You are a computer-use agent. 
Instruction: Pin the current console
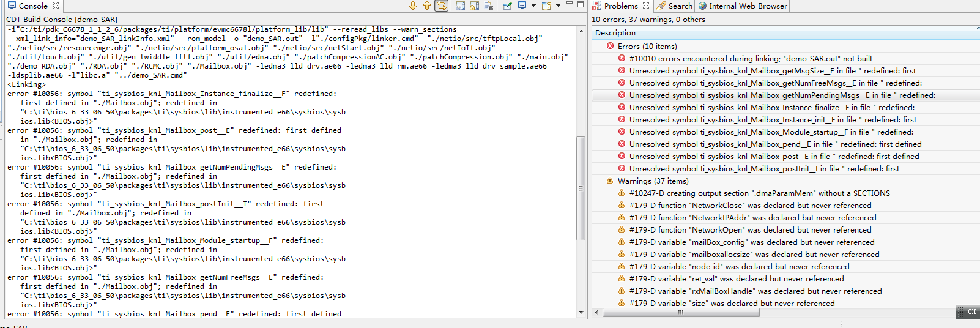(508, 6)
